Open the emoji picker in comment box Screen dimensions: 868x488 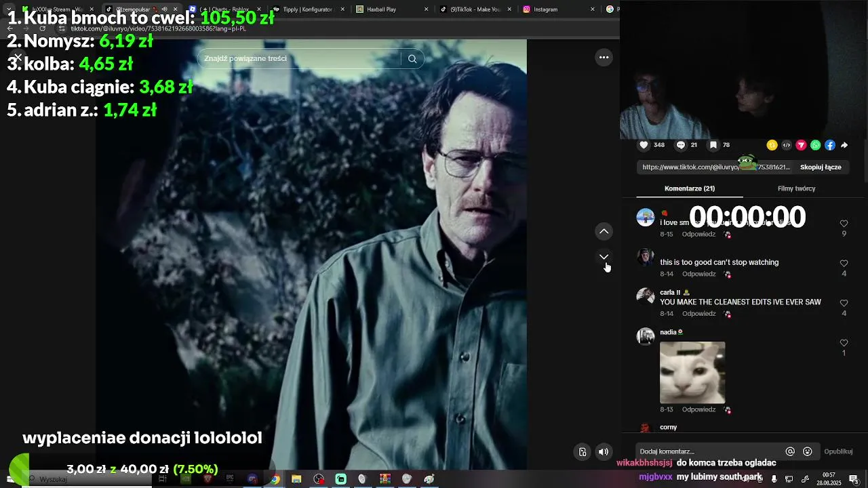pos(807,451)
